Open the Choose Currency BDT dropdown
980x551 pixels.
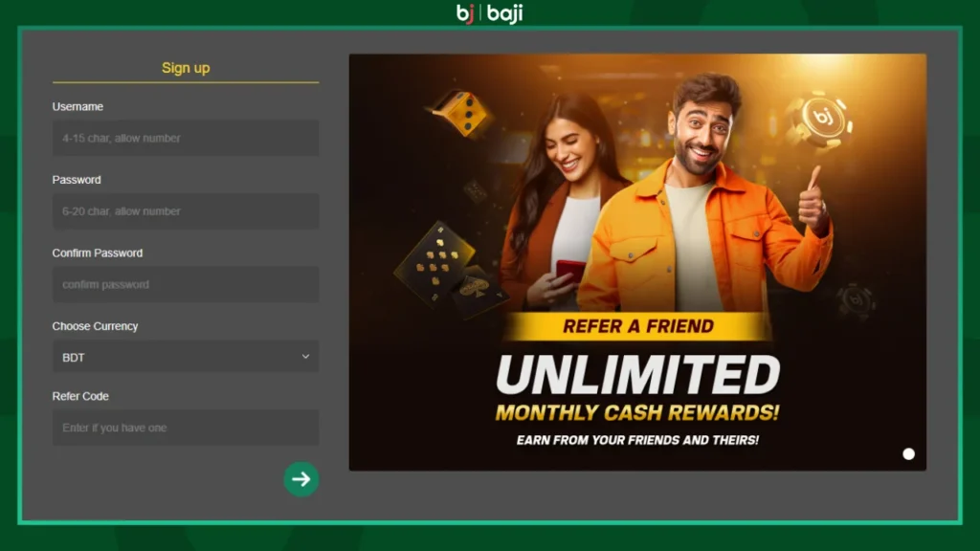tap(186, 357)
